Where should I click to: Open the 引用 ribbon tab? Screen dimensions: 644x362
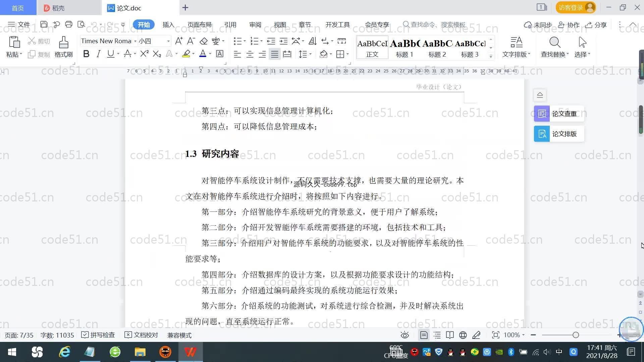[x=230, y=24]
